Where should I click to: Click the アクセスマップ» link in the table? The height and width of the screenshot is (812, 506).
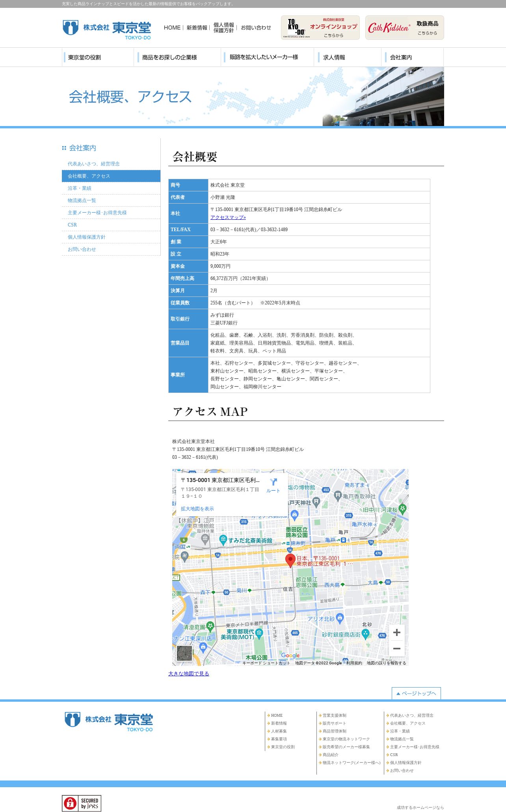click(x=228, y=217)
